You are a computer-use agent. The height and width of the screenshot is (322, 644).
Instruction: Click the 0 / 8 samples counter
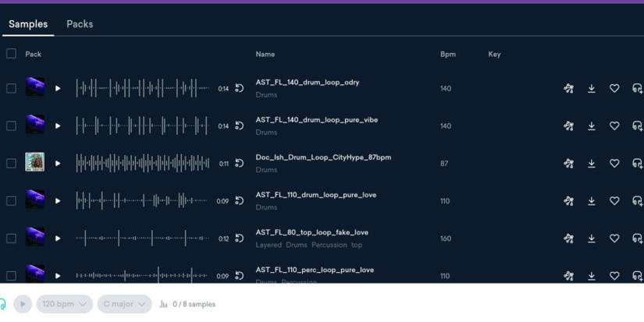[x=194, y=304]
